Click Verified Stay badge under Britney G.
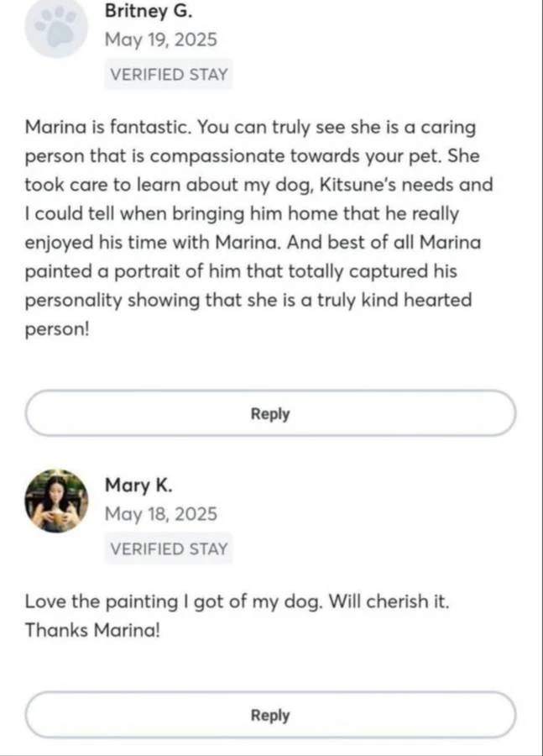 [x=169, y=74]
